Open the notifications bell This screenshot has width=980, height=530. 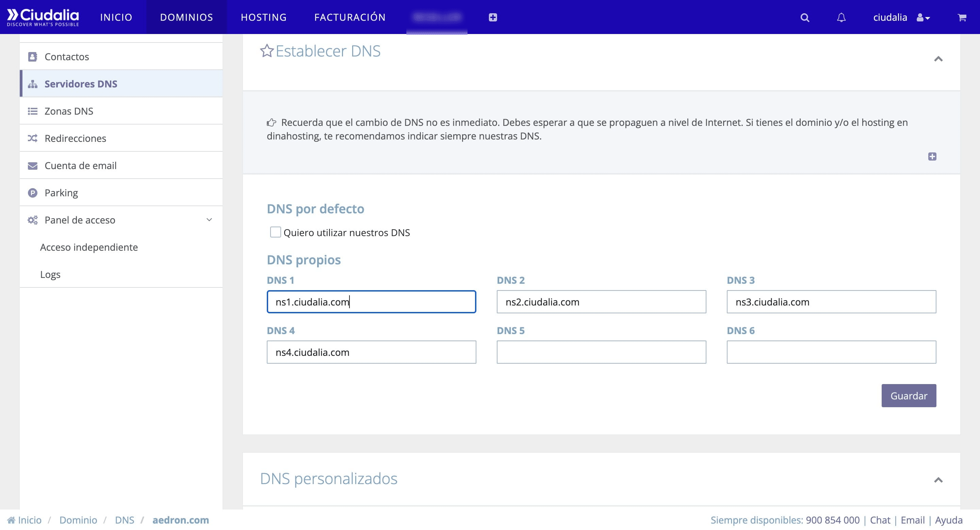click(841, 17)
